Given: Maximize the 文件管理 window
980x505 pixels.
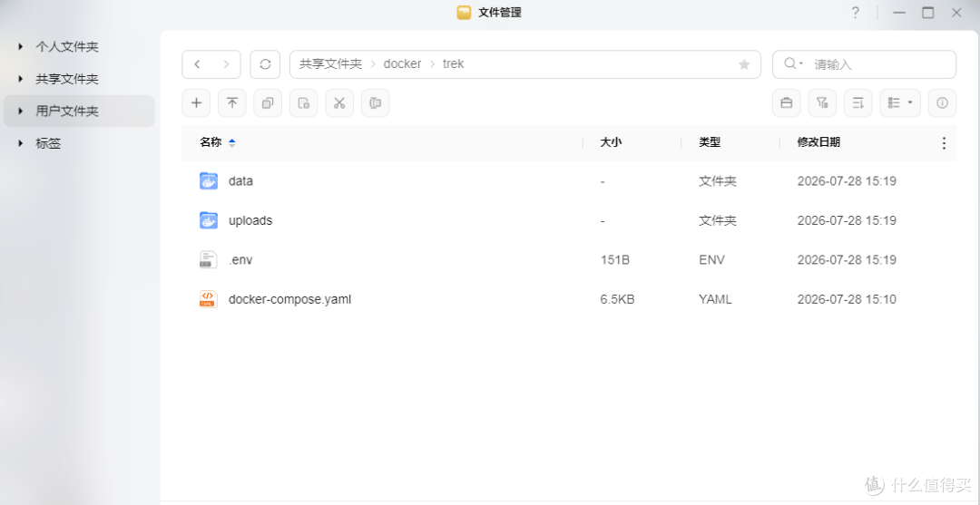Looking at the screenshot, I should (x=927, y=13).
